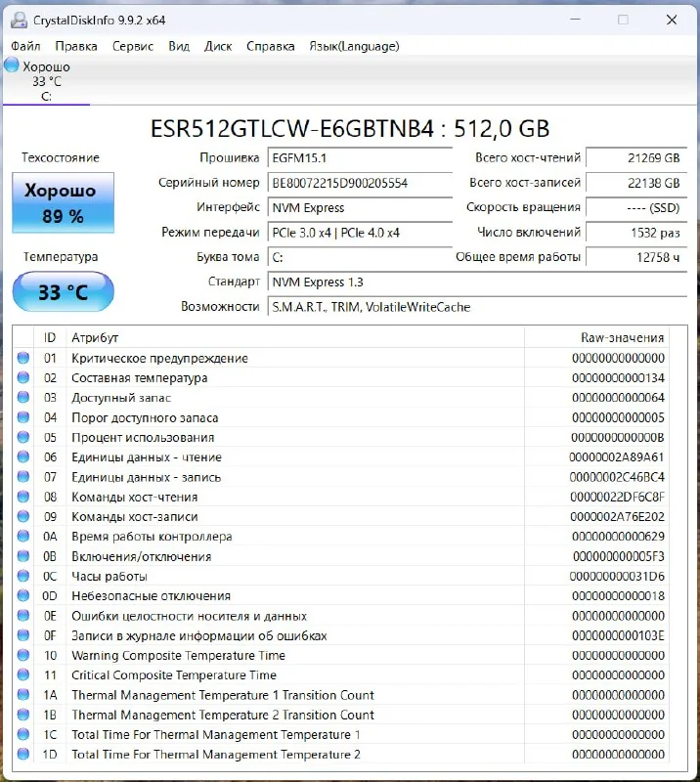
Task: Click the ESR512GTLCW-E6GBTNB4 disk model title
Action: point(350,129)
